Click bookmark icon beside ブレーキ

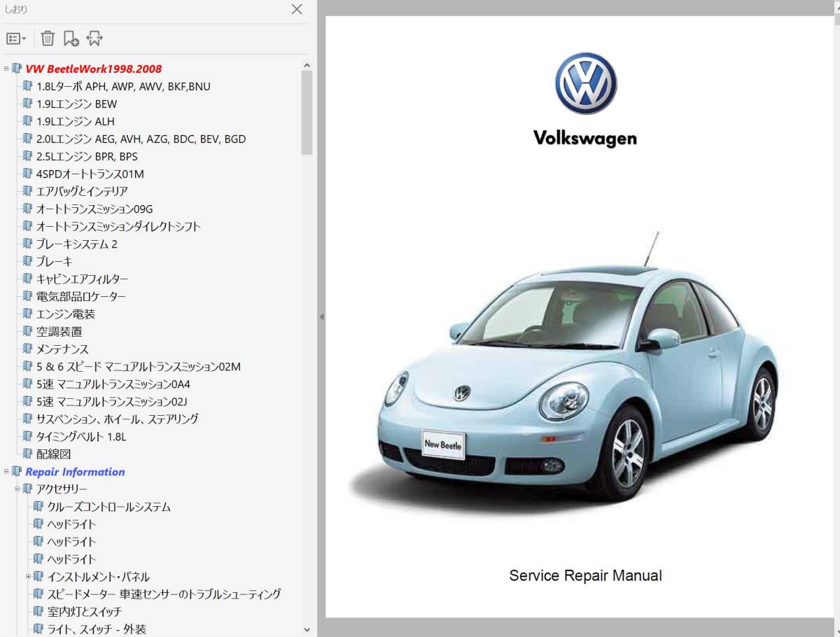pyautogui.click(x=27, y=261)
